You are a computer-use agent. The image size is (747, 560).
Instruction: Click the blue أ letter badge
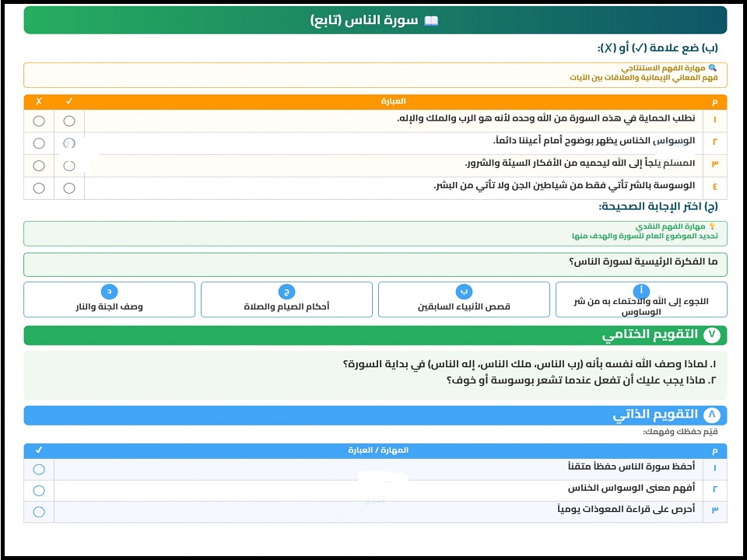(x=641, y=291)
